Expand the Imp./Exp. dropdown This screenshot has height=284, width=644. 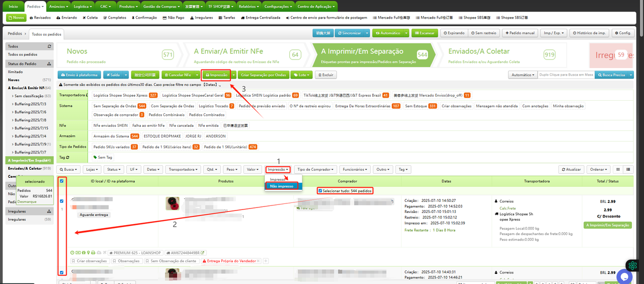tap(553, 33)
